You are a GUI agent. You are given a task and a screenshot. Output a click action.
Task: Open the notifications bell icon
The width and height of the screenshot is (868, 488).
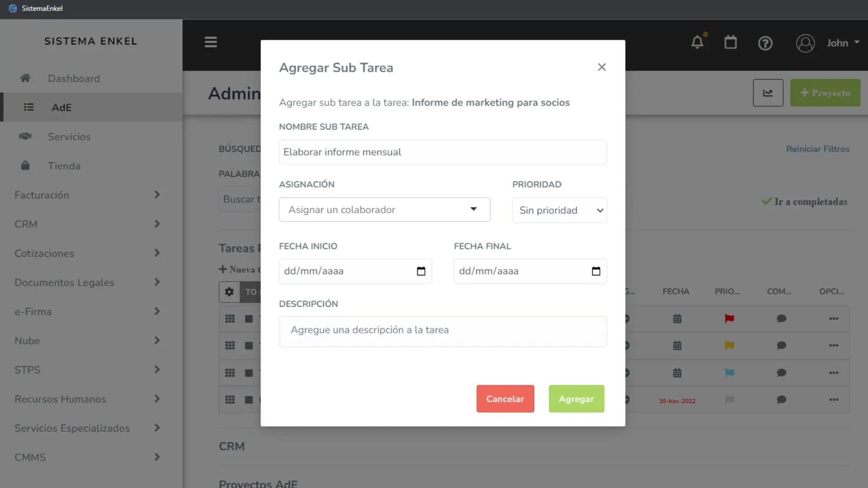point(698,42)
